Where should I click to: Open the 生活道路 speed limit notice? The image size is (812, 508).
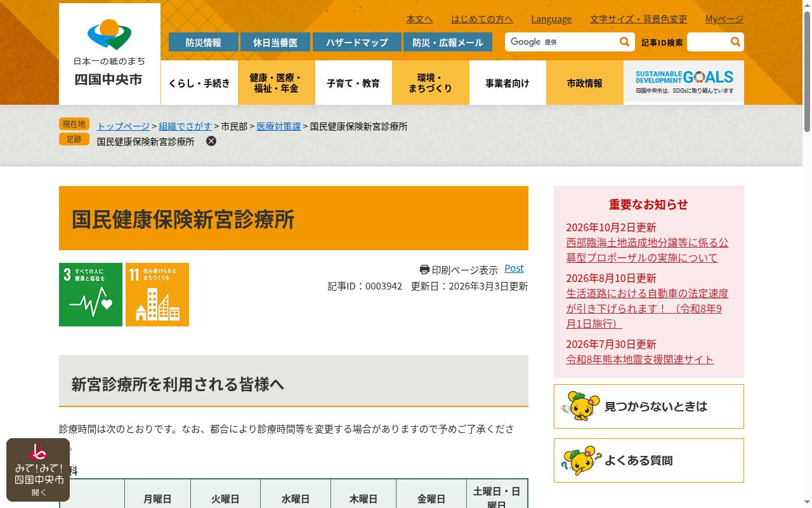coord(648,309)
